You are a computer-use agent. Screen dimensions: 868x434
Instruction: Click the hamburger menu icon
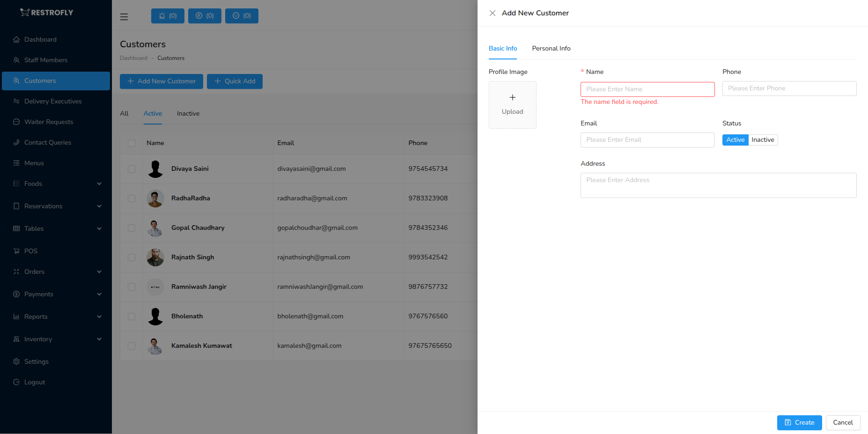pyautogui.click(x=124, y=17)
